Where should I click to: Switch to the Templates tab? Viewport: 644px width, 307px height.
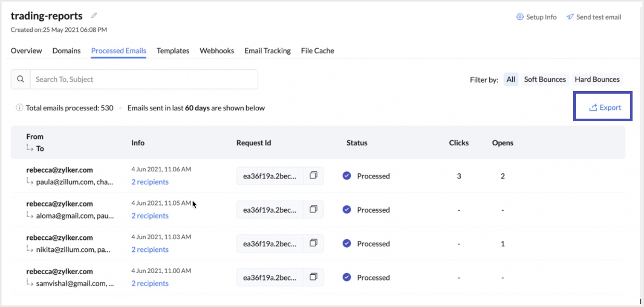tap(172, 50)
